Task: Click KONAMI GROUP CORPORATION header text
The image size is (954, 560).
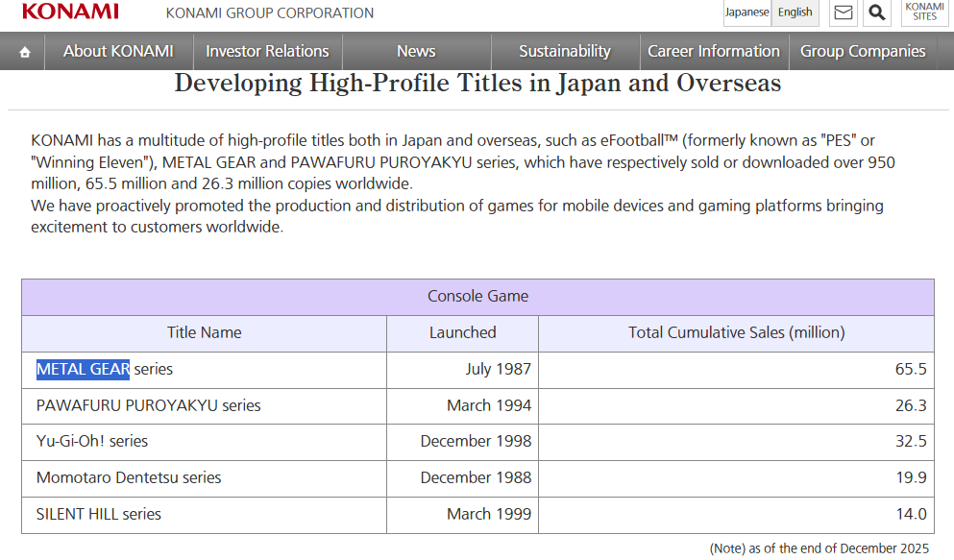Action: [x=270, y=13]
